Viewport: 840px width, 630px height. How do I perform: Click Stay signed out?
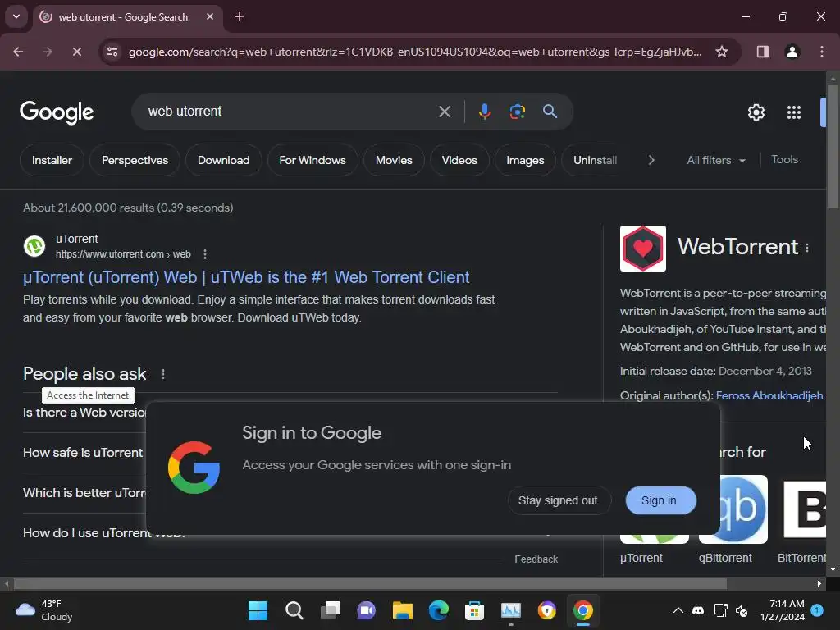tap(558, 500)
